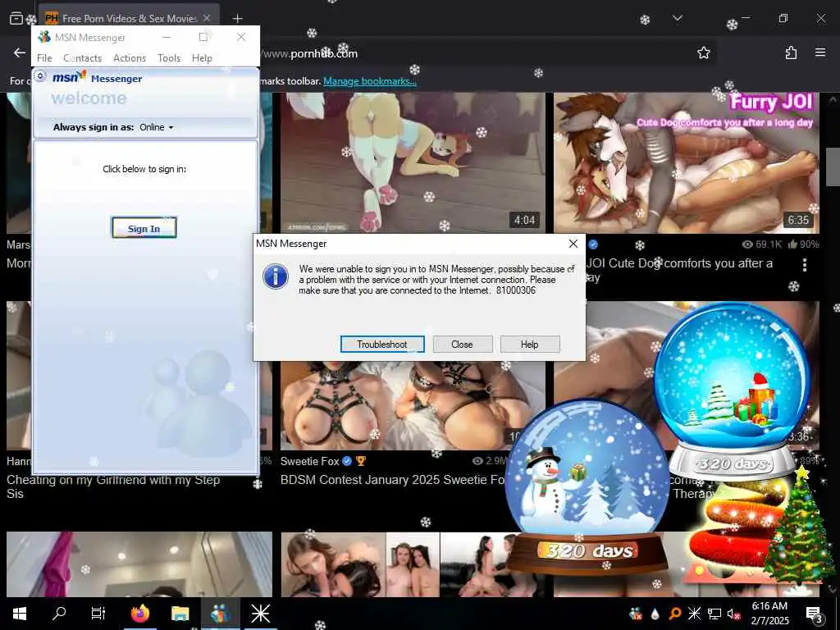
Task: Open the notification center with 3 badge
Action: 815,614
